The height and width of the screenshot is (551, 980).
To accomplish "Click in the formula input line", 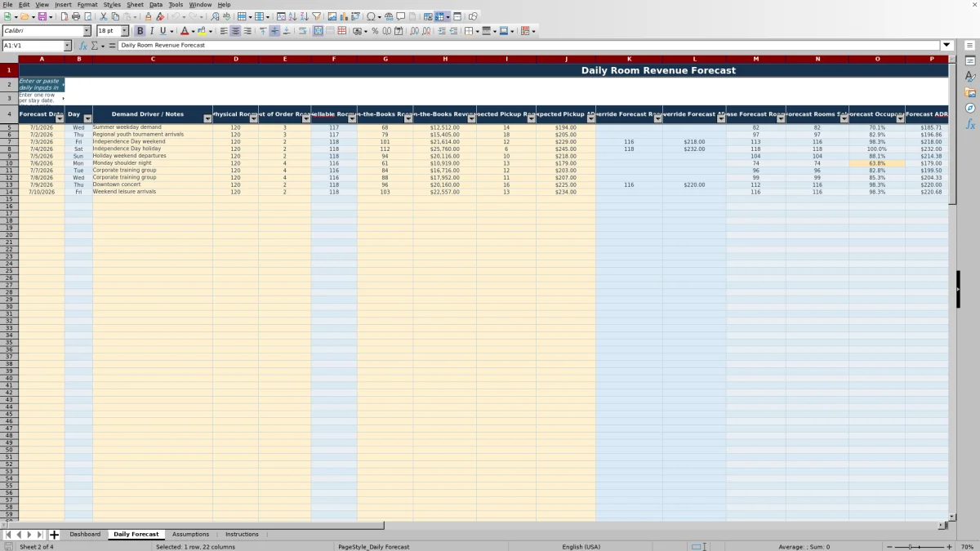I will [529, 46].
